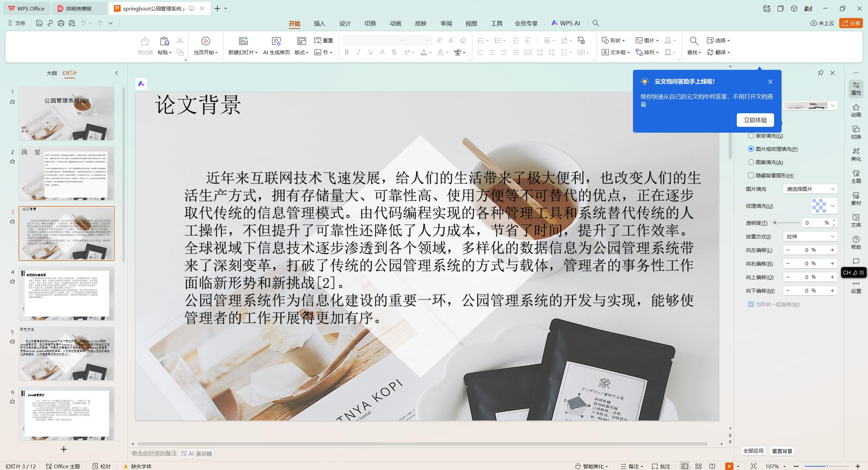Switch to the 插入 ribbon tab
Screen dimensions: 868x470
(x=319, y=23)
